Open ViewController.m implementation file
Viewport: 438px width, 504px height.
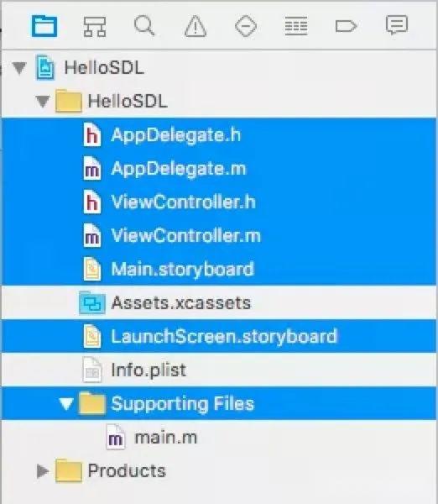(x=219, y=235)
